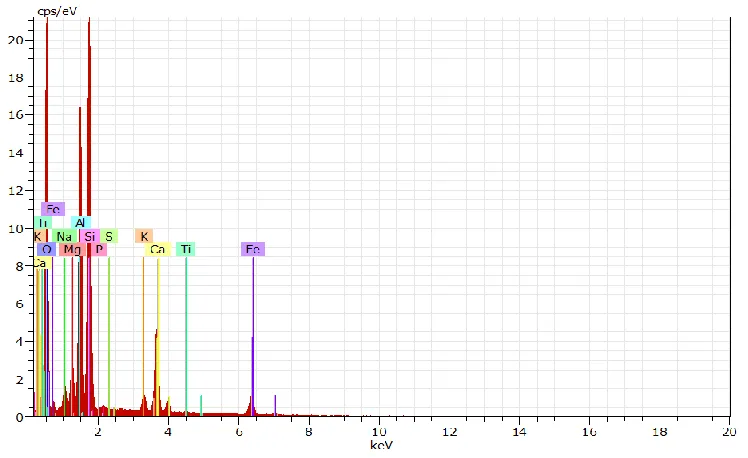
Task: Click the tick label 8 on the keV axis
Action: coord(309,432)
